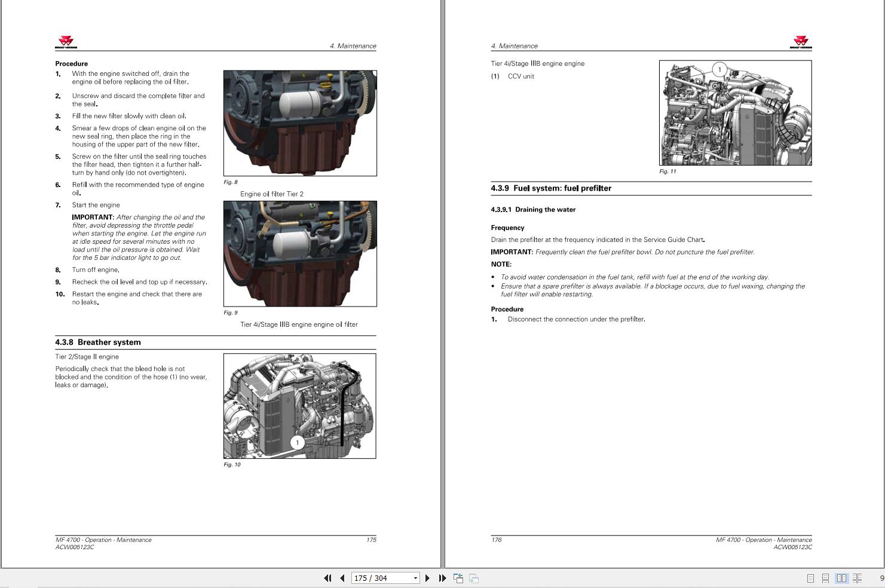Click step 8 'Turn off engine' text

pyautogui.click(x=96, y=270)
